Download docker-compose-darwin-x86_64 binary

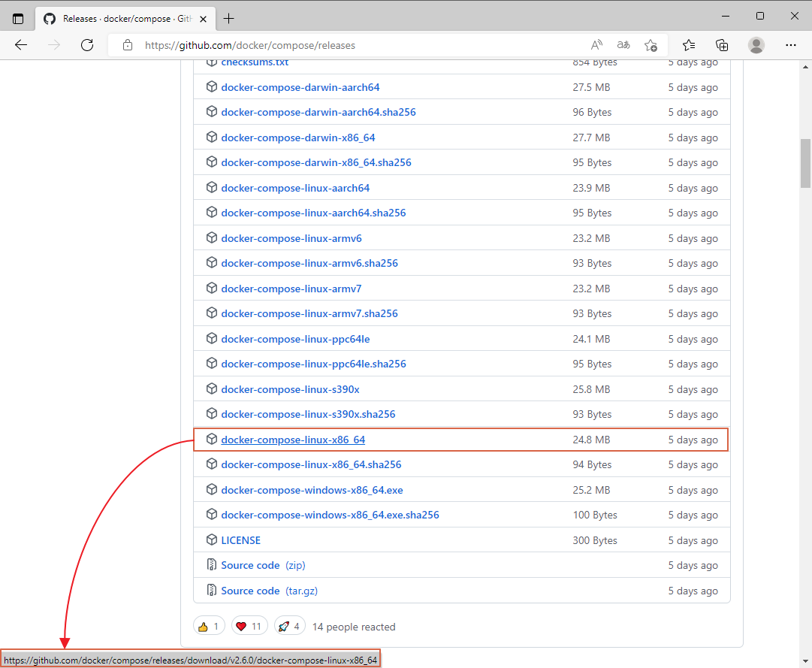tap(298, 138)
